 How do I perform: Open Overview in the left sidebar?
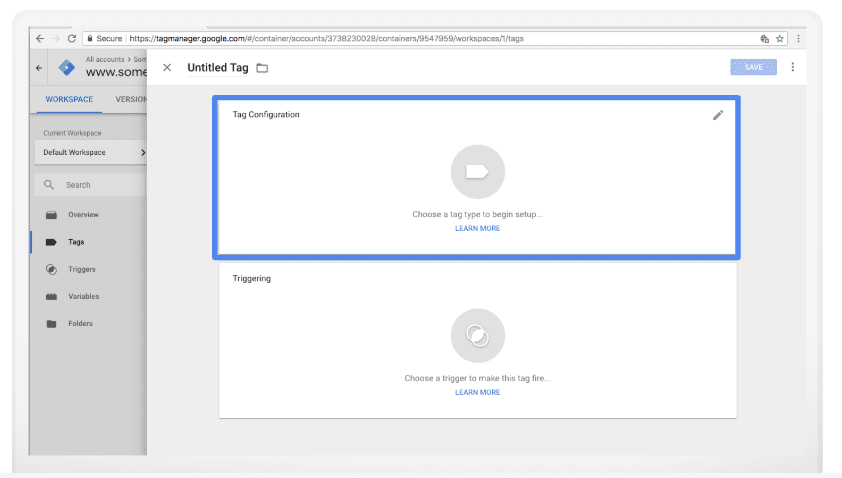point(83,215)
